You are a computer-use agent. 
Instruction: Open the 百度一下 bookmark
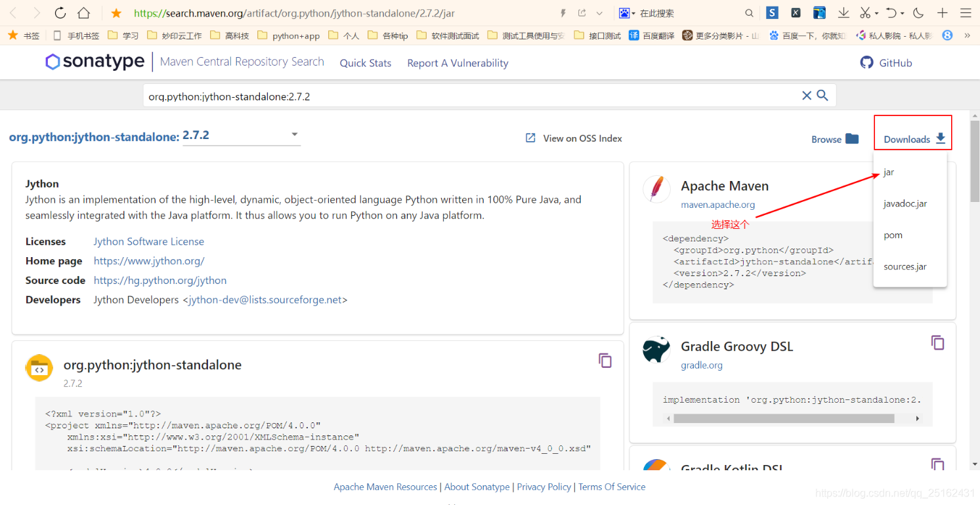[x=808, y=35]
